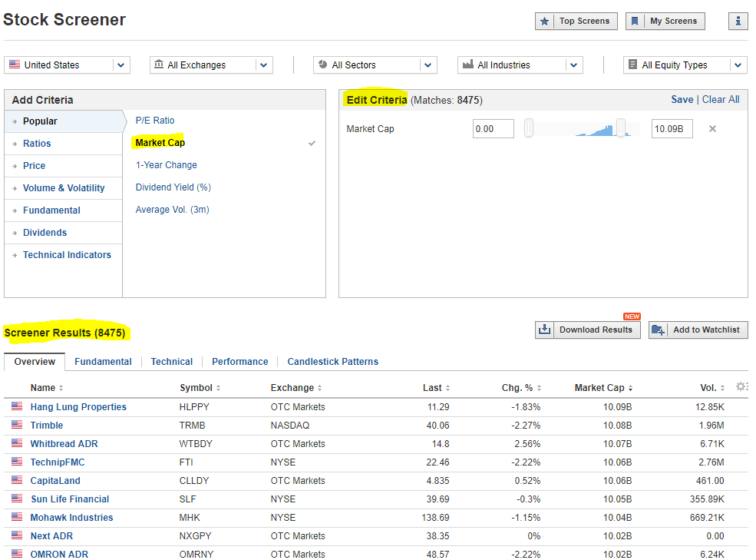
Task: Add the P/E Ratio criterion
Action: 155,120
